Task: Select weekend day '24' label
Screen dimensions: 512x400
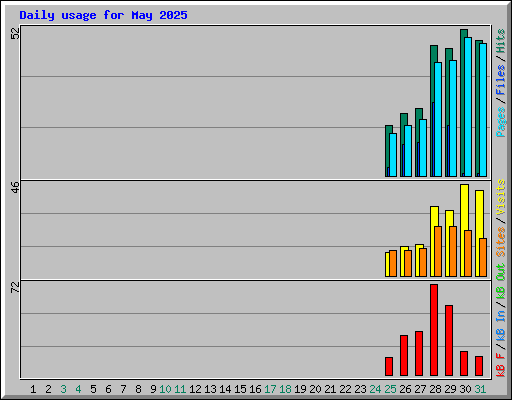Action: [375, 389]
